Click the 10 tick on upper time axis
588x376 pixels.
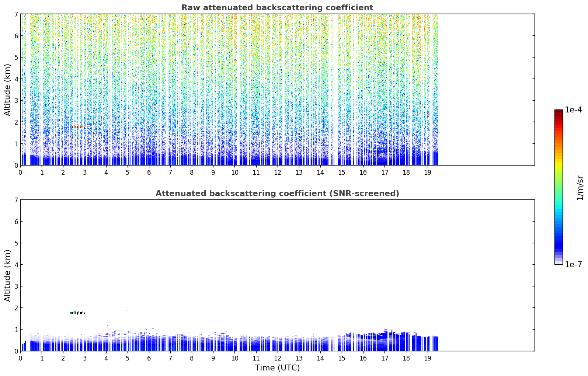pos(234,172)
